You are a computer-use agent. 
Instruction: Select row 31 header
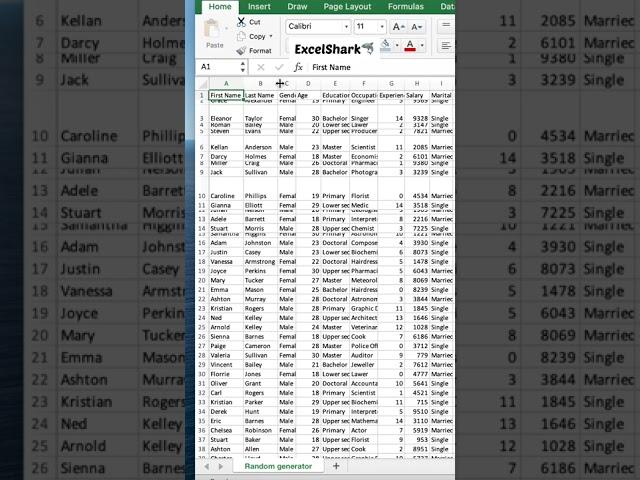click(x=202, y=384)
